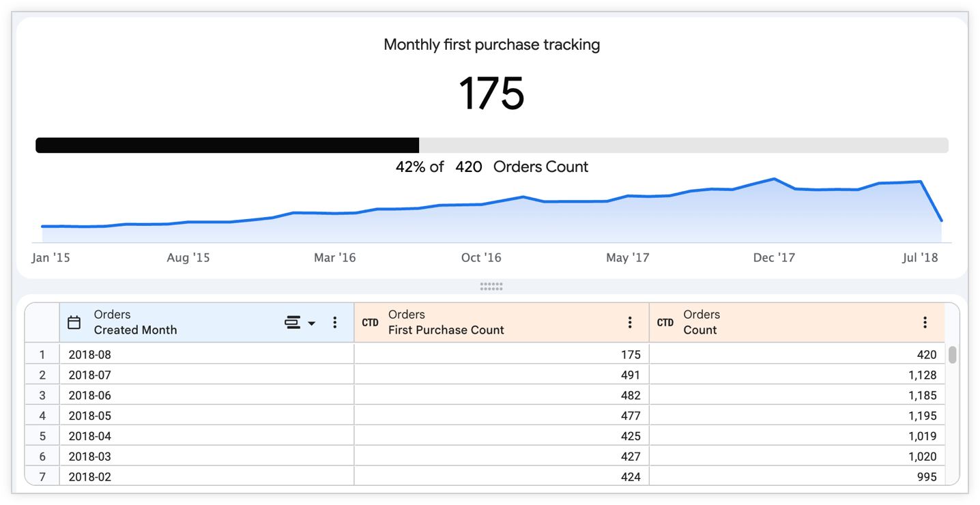Image resolution: width=980 pixels, height=505 pixels.
Task: Click the drag handle between chart and table
Action: 491,287
